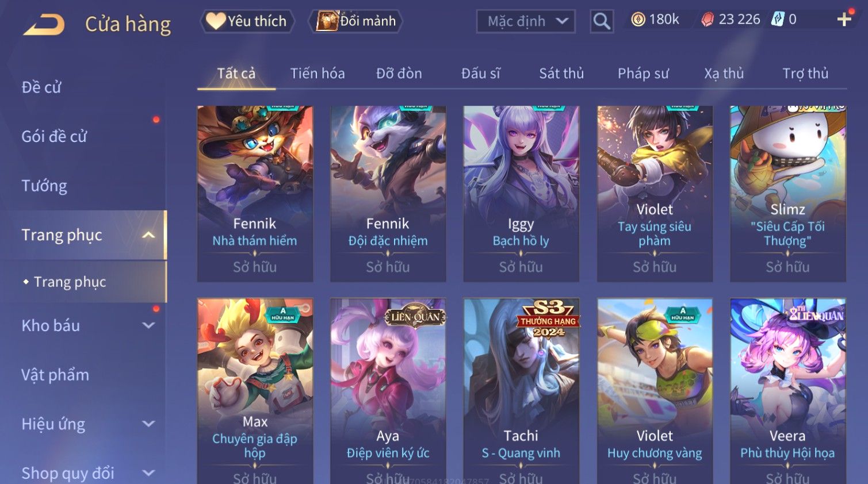
Task: Tap the gold coin 180k icon
Action: [638, 20]
